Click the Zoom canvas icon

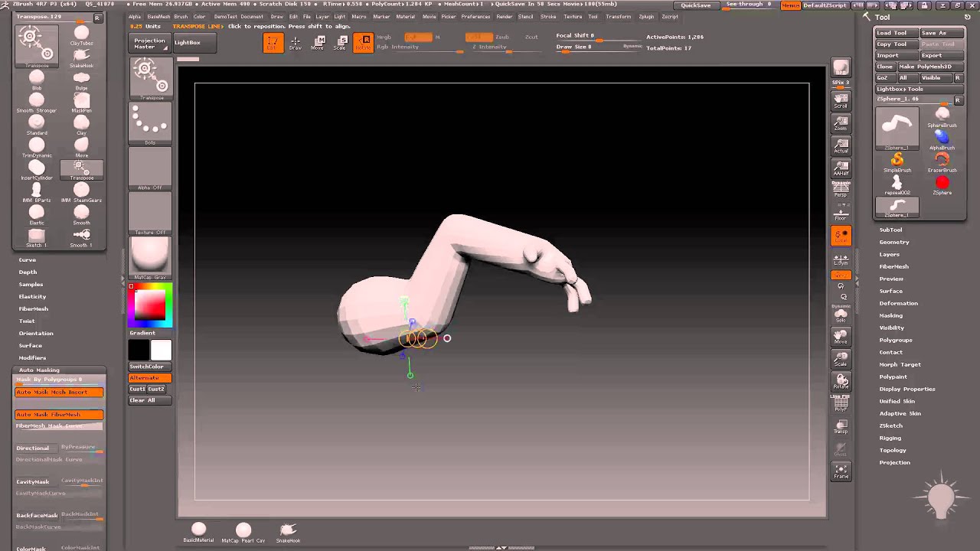841,122
